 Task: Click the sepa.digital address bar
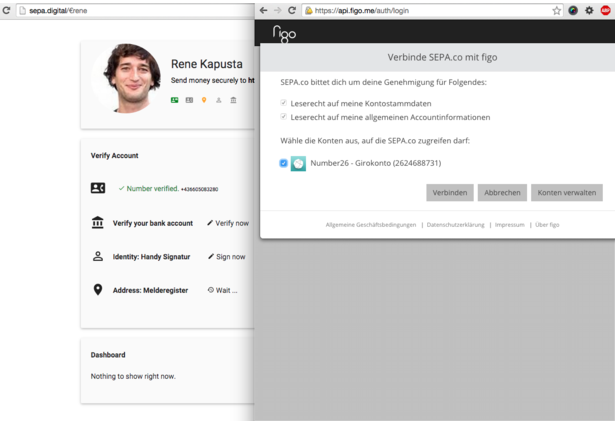pyautogui.click(x=135, y=11)
